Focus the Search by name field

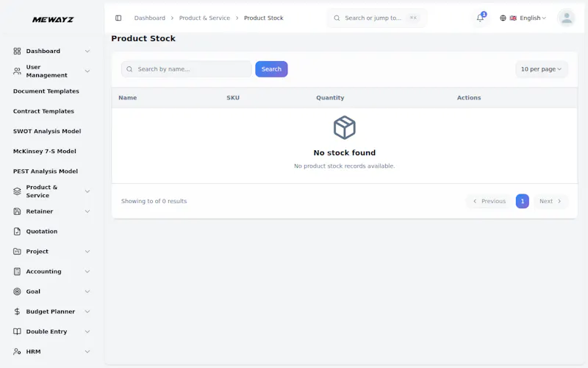click(x=187, y=69)
